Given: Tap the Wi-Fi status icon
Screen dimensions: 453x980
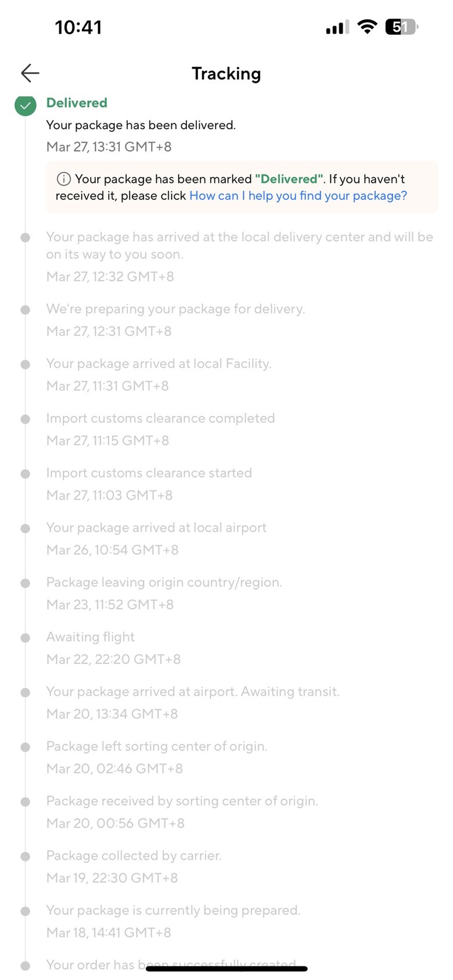Looking at the screenshot, I should click(x=367, y=27).
